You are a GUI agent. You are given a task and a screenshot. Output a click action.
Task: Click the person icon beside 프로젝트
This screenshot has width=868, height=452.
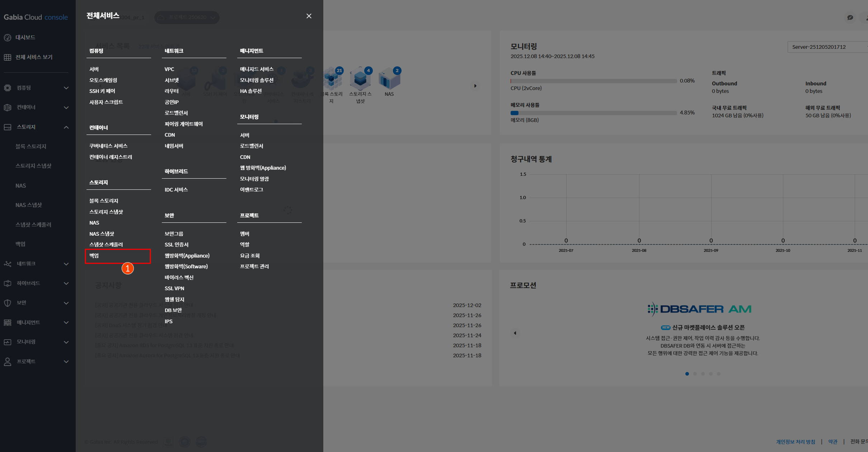pyautogui.click(x=8, y=362)
